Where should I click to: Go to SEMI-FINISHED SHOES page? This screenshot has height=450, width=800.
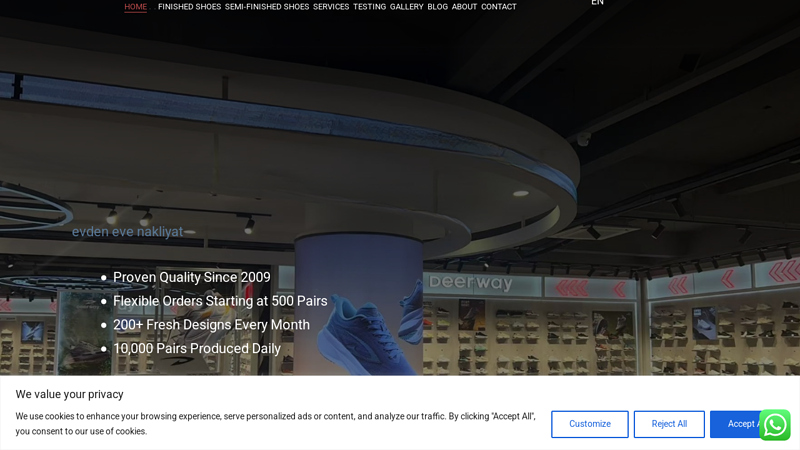pos(266,7)
